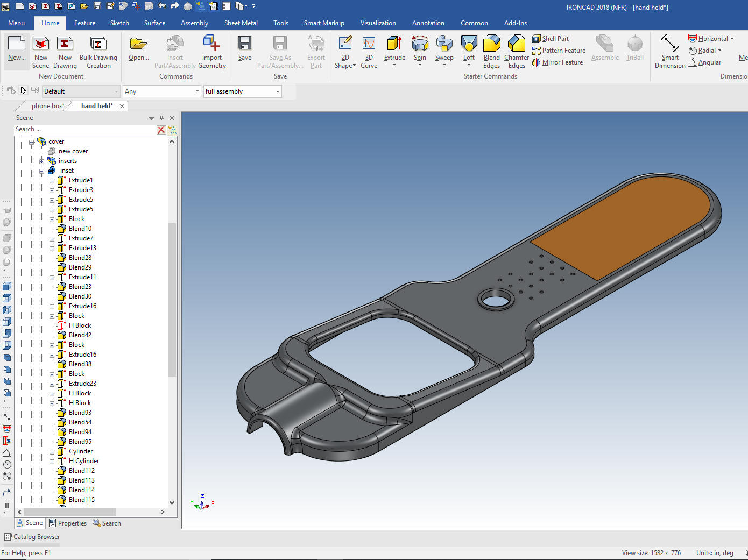
Task: Click the scene tree filter icon beside search
Action: pyautogui.click(x=172, y=130)
